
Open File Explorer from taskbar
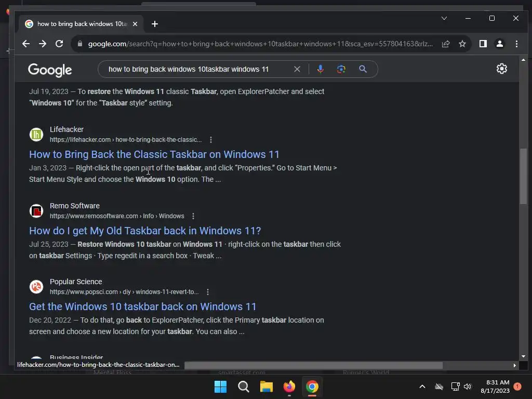coord(267,387)
